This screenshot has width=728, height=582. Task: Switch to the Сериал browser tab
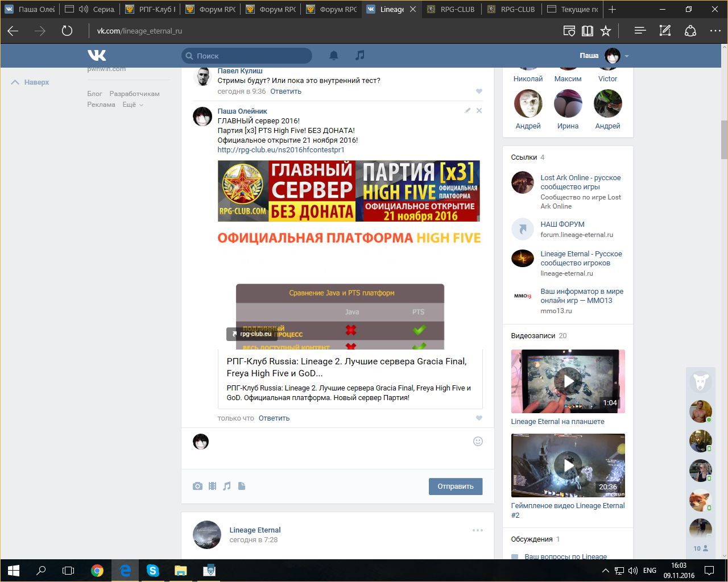89,9
